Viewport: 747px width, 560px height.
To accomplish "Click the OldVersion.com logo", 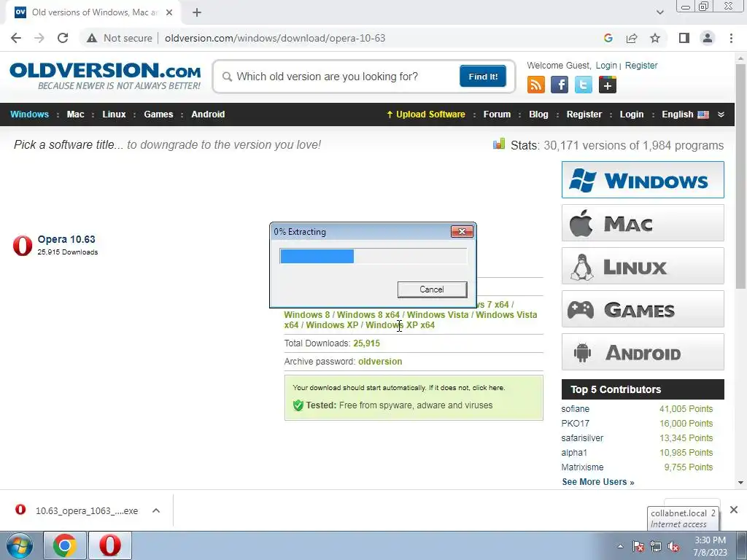I will click(105, 76).
